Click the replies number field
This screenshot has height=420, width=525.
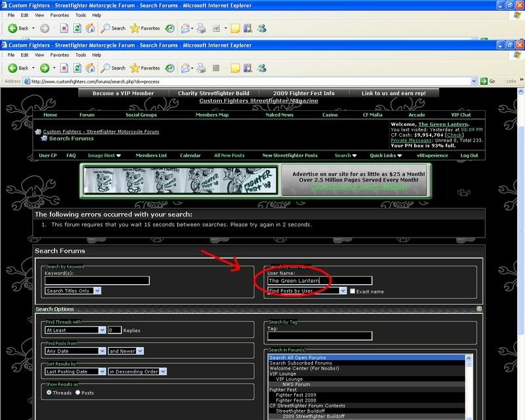tap(114, 330)
